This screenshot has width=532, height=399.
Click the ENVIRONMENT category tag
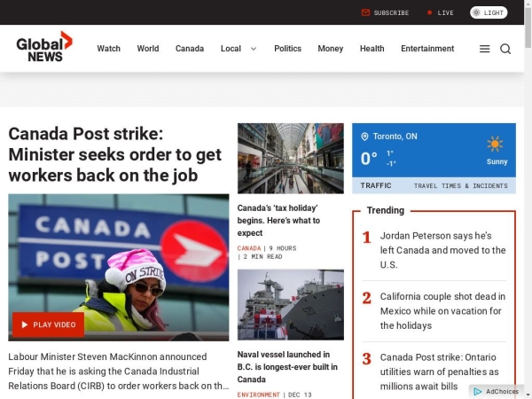259,395
